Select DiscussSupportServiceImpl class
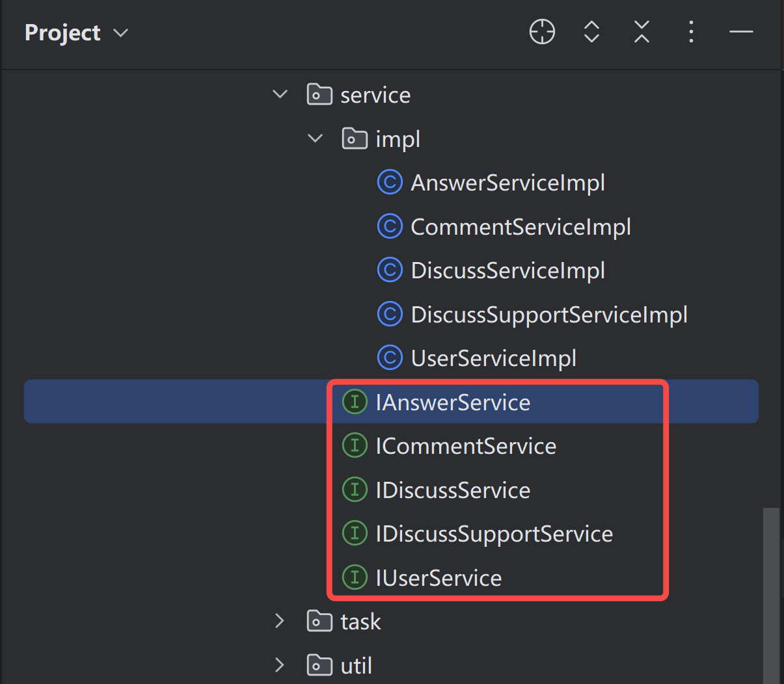 548,315
